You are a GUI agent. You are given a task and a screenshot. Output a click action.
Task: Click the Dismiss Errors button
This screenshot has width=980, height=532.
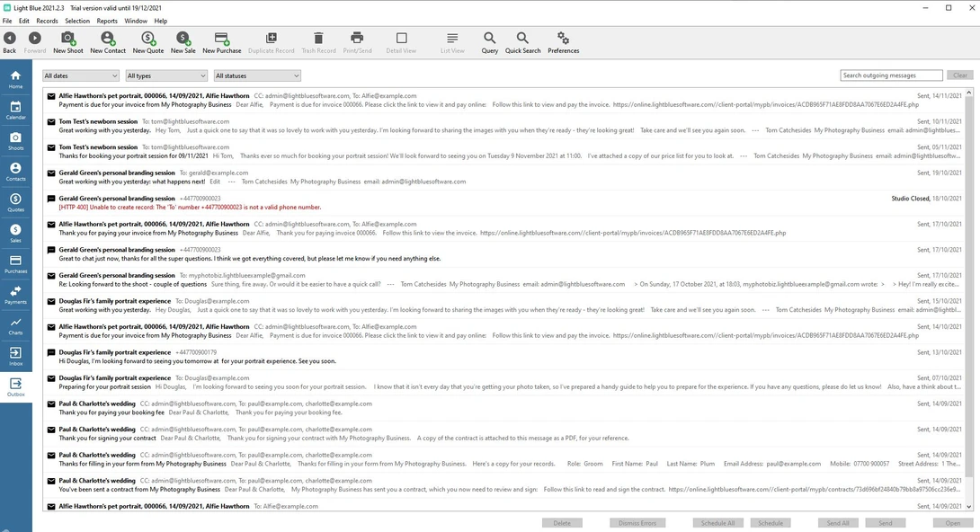click(x=637, y=523)
